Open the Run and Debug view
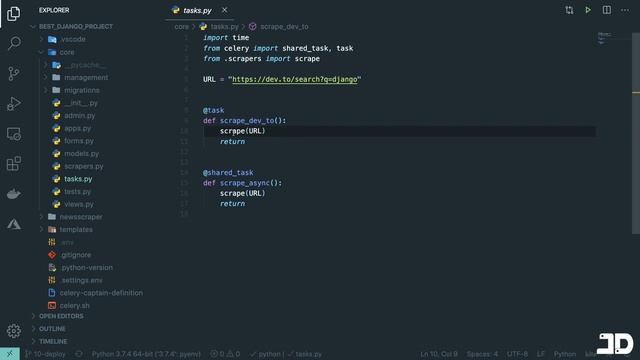Viewport: 640px width, 360px height. [13, 104]
